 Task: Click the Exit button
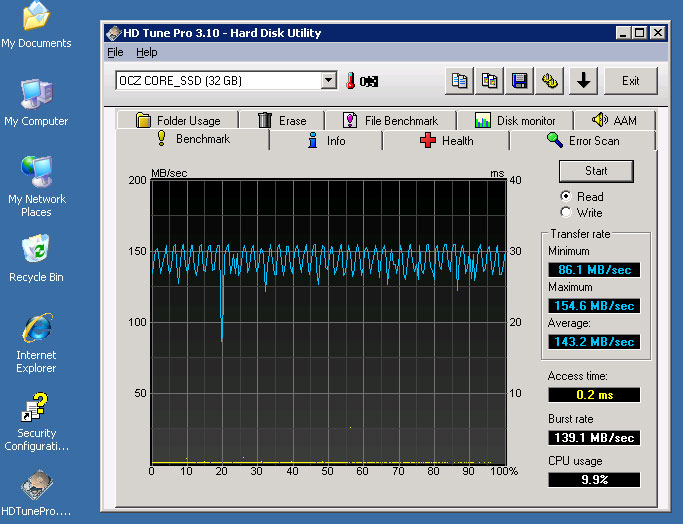[x=630, y=81]
